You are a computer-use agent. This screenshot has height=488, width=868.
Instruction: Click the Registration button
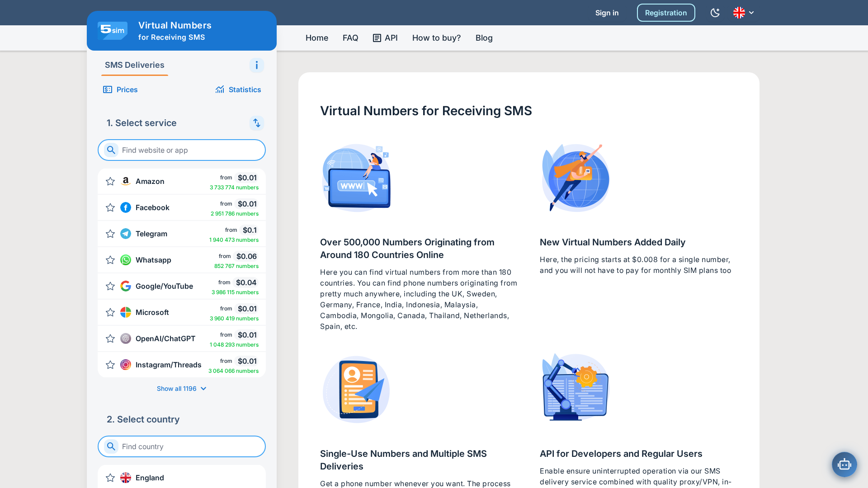tap(666, 13)
